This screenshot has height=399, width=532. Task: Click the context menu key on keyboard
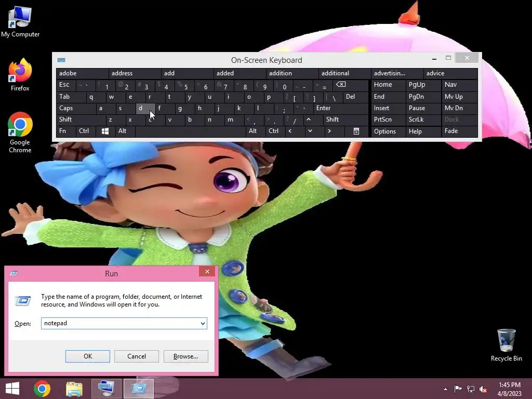pos(356,131)
